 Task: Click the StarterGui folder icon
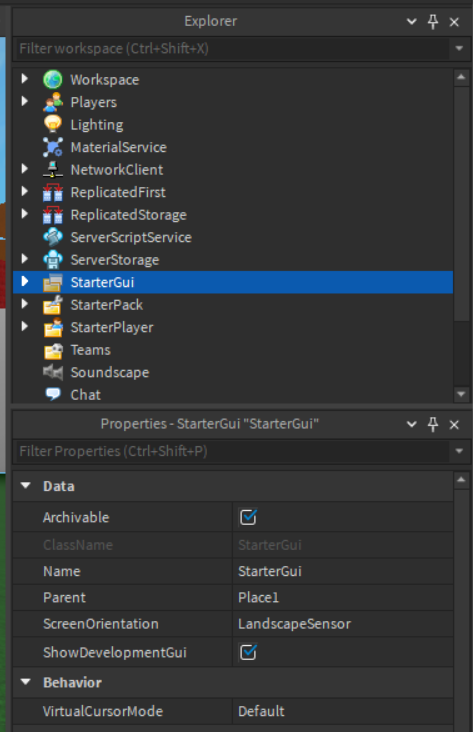[x=53, y=282]
